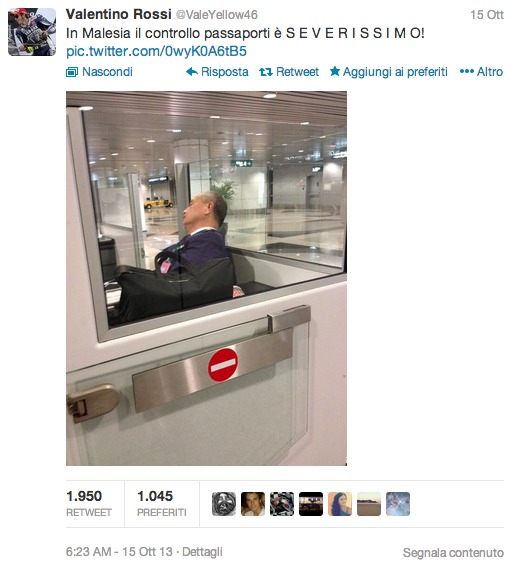This screenshot has width=514, height=571.
Task: Click the Retweet arrows icon
Action: point(266,72)
